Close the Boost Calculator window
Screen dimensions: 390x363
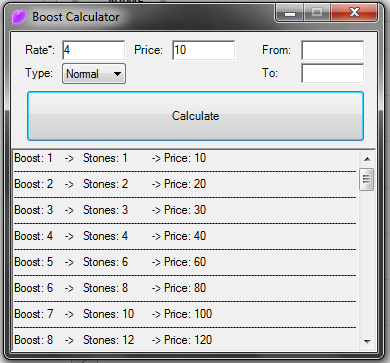(354, 13)
